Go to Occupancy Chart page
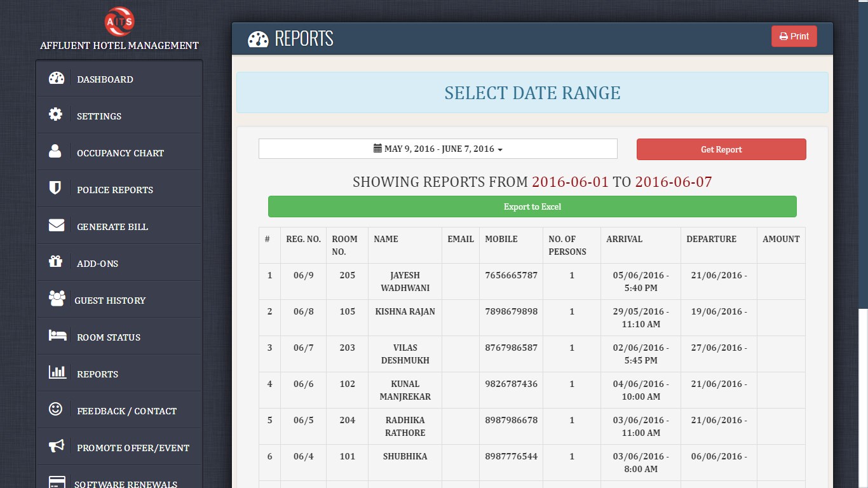868x488 pixels. tap(119, 152)
